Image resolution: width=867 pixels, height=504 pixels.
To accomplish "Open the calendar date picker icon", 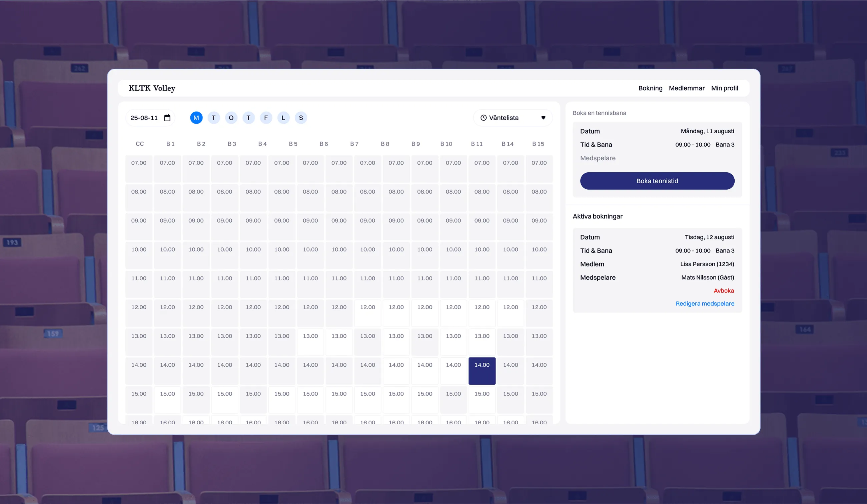I will pyautogui.click(x=167, y=118).
